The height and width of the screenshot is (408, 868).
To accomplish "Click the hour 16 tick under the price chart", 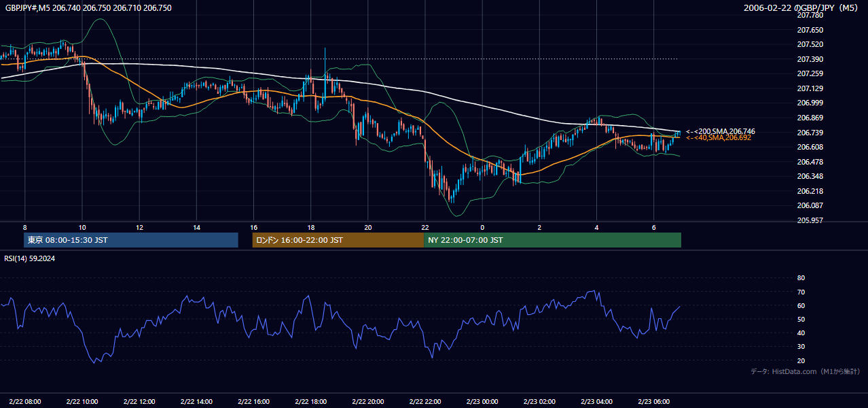I will click(253, 227).
